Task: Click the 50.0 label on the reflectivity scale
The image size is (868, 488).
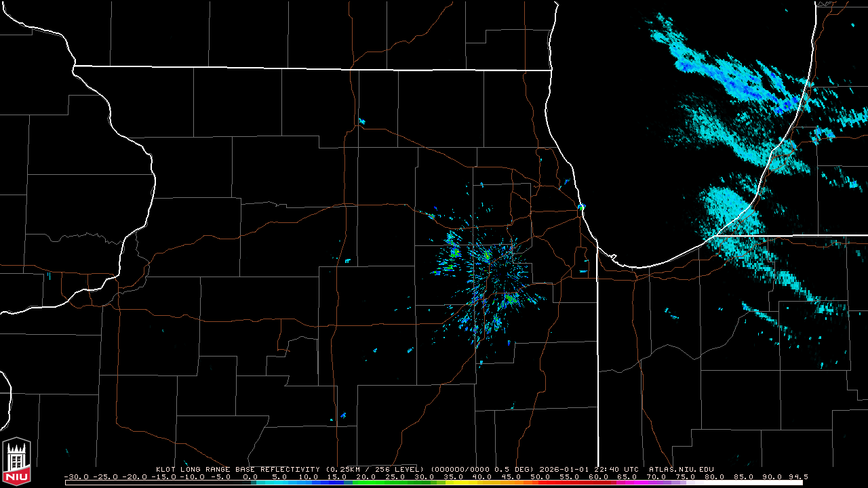Action: [x=540, y=476]
